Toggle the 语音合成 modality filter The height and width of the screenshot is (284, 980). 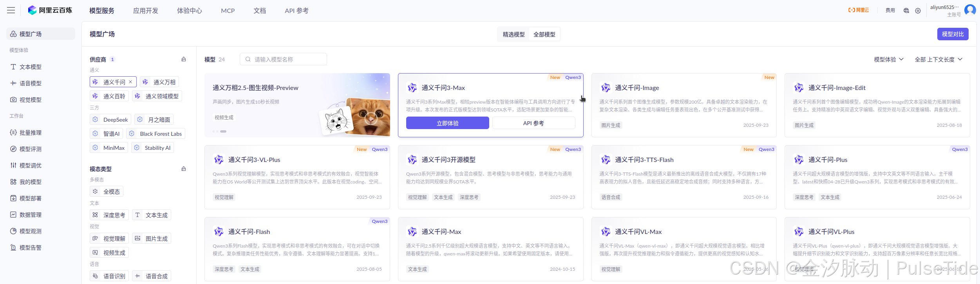pos(152,276)
